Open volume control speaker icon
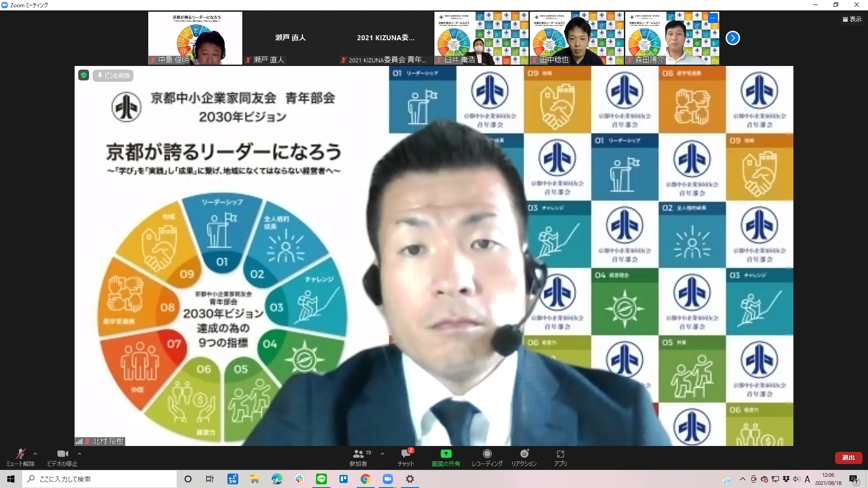The height and width of the screenshot is (488, 868). click(x=796, y=479)
